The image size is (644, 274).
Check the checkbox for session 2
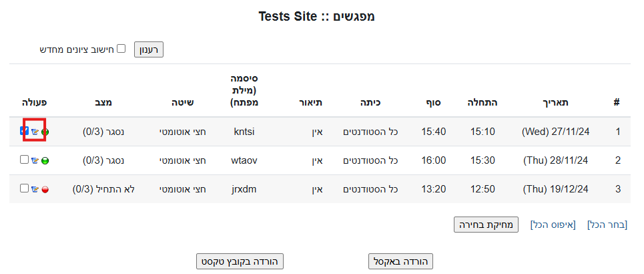tap(24, 160)
